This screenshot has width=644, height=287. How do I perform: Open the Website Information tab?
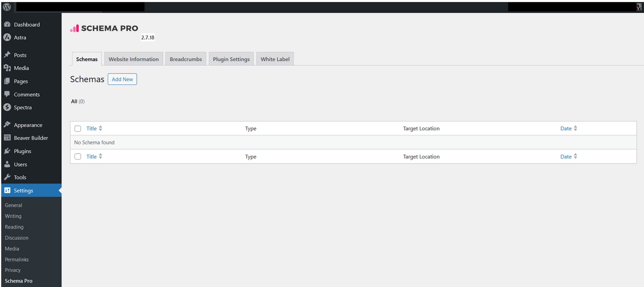(134, 59)
